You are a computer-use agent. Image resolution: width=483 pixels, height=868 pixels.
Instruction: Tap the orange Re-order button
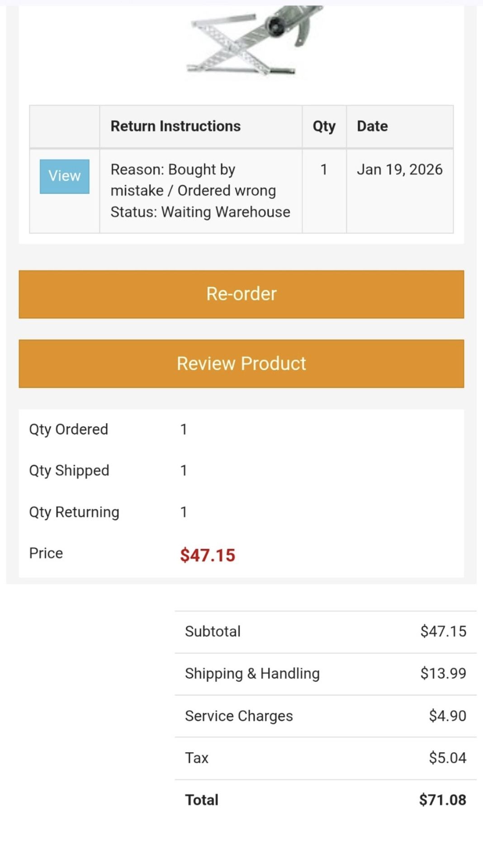[x=241, y=294]
